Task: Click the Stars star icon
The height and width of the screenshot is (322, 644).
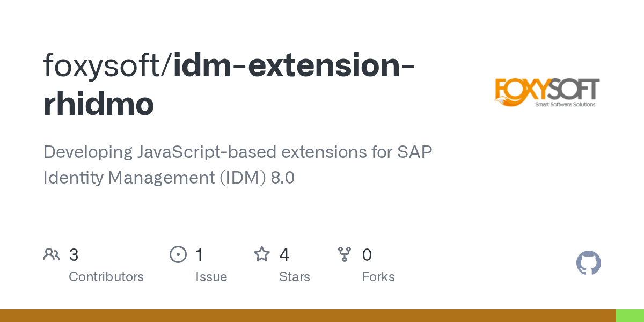Action: 262,254
